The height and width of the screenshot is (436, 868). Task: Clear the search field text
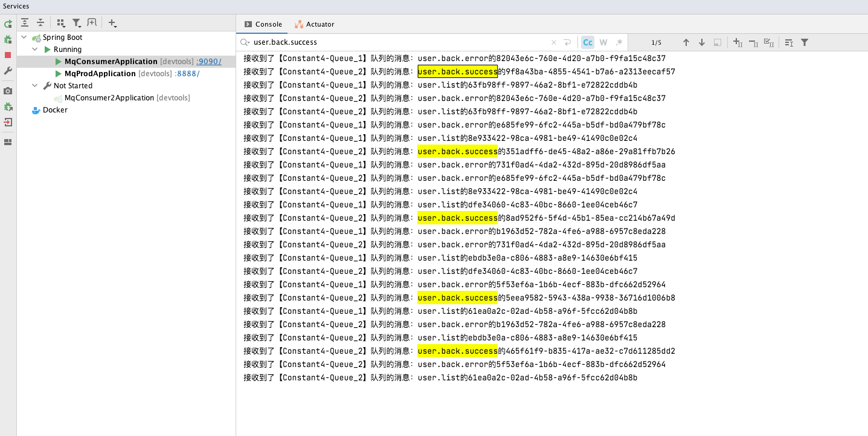click(x=554, y=42)
